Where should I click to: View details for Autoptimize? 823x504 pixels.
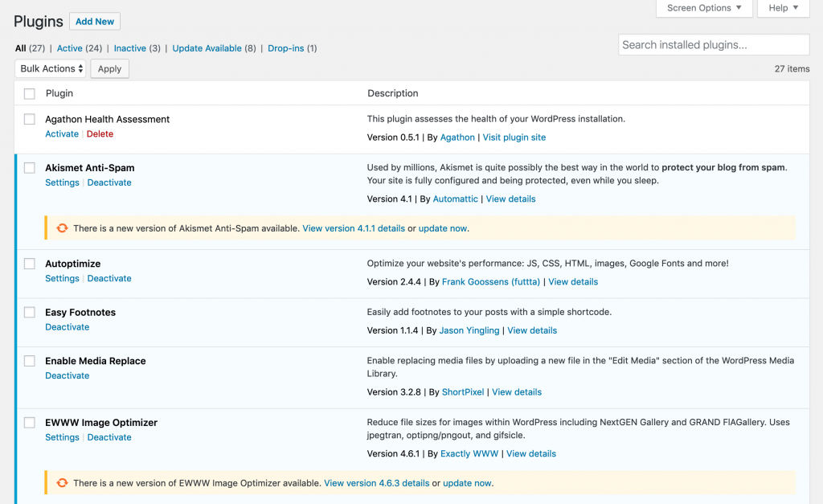[573, 282]
